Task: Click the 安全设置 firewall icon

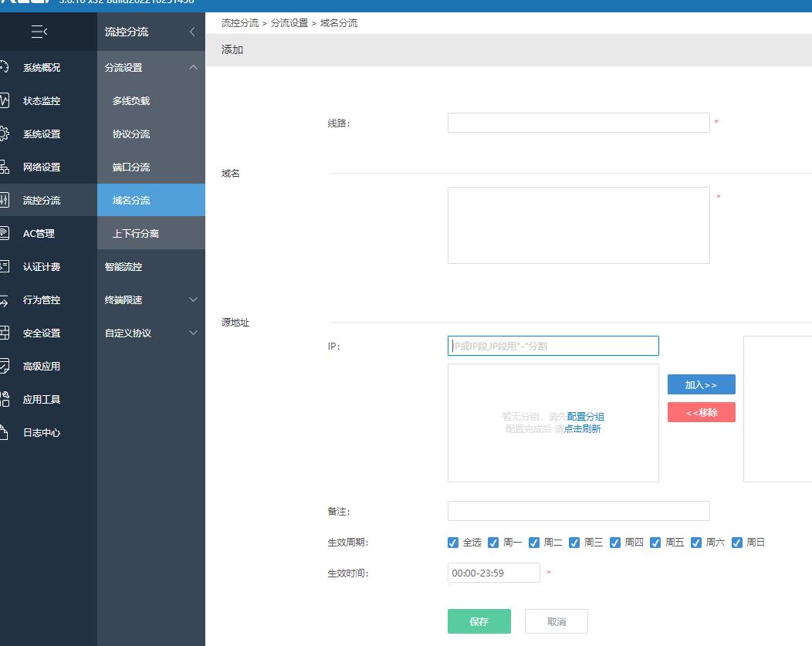Action: [x=4, y=333]
